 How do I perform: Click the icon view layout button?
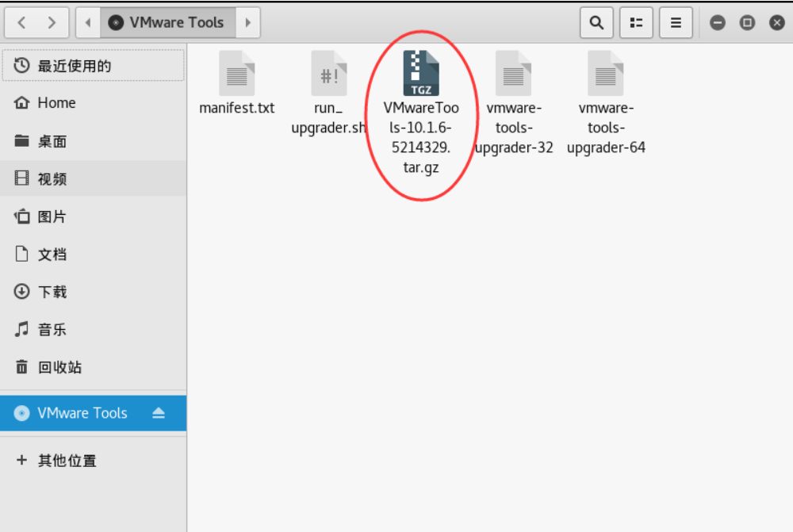[x=636, y=22]
